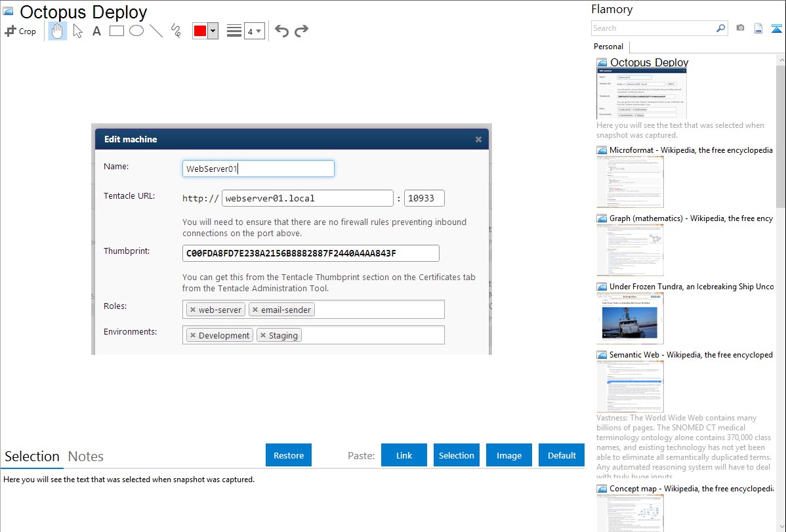Click the Thumbprint field

[x=311, y=253]
